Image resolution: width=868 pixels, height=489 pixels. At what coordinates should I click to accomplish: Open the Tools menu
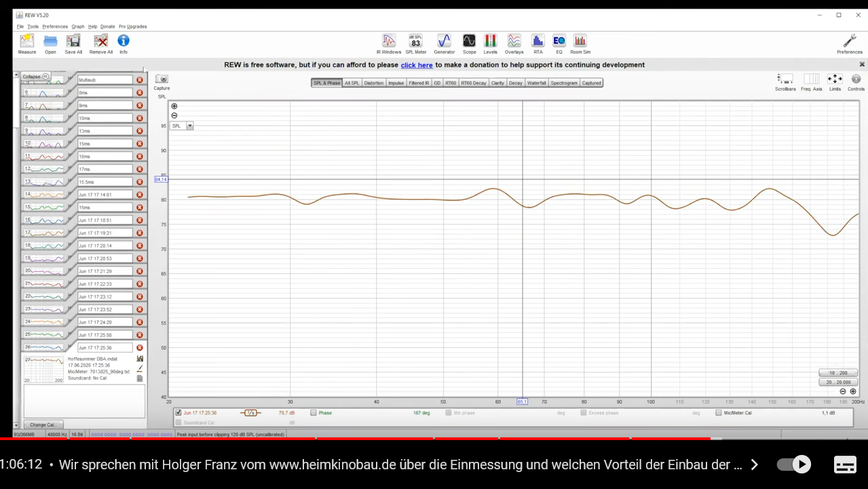tap(33, 26)
